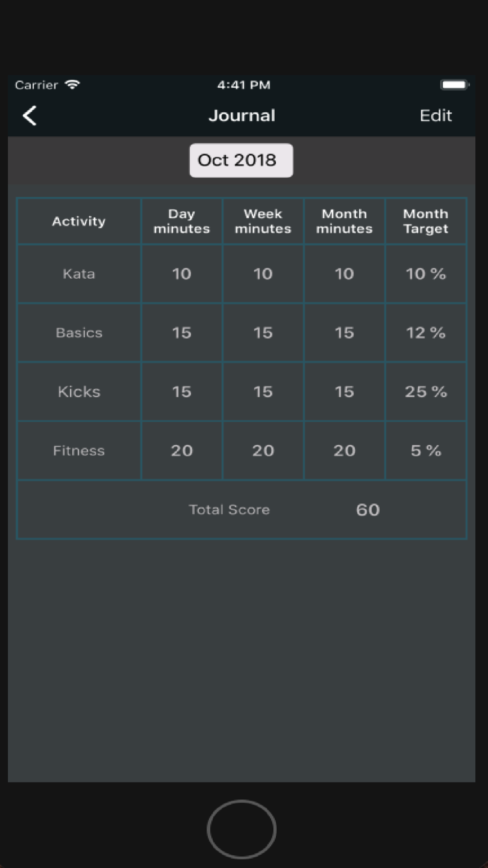Tap the Activity column header
Screen dimensions: 488x868
[x=79, y=221]
